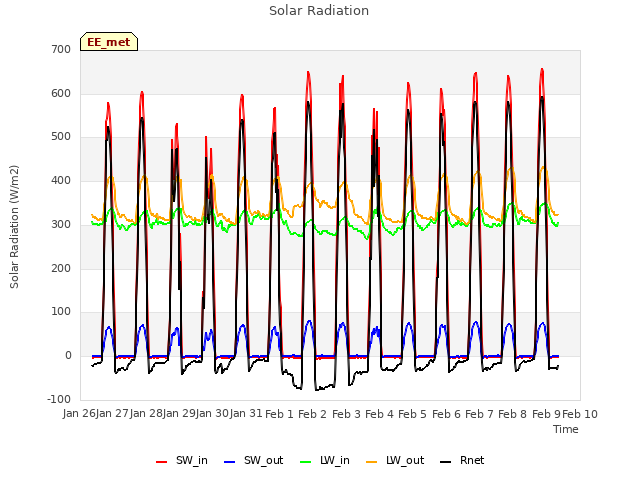Toggle the Rnet legend entry
This screenshot has height=480, width=640.
pyautogui.click(x=462, y=460)
